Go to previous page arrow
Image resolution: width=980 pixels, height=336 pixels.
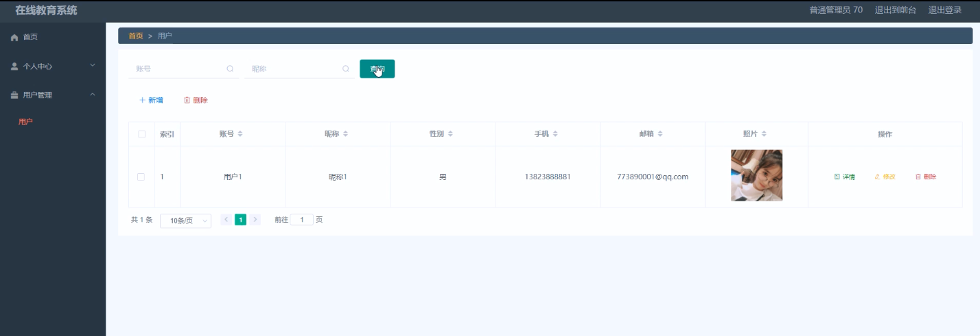pyautogui.click(x=226, y=220)
